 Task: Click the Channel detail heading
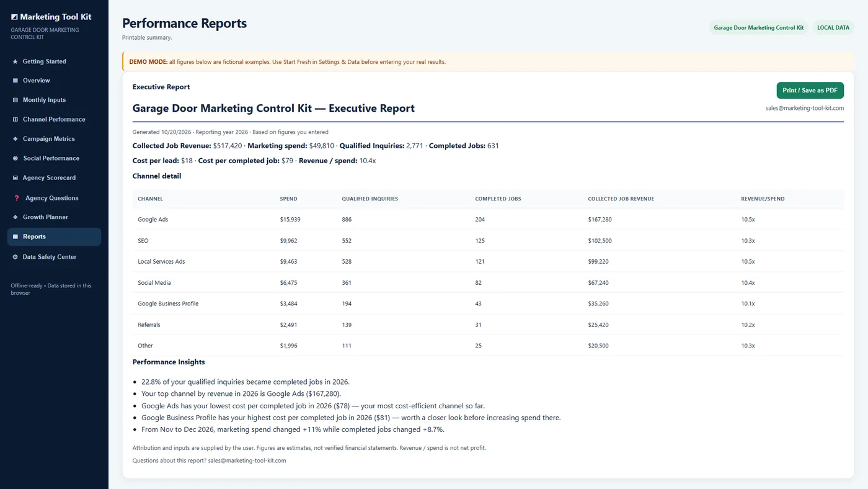pos(157,176)
